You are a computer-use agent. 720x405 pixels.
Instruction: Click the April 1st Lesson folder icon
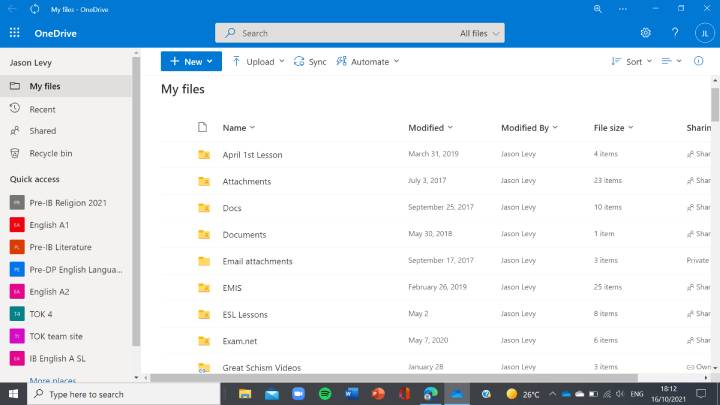click(x=204, y=155)
